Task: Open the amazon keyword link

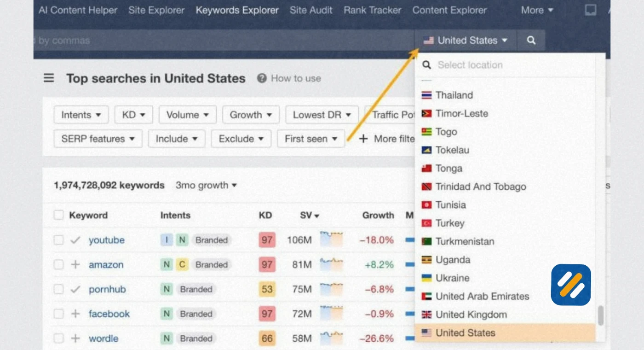Action: point(106,265)
